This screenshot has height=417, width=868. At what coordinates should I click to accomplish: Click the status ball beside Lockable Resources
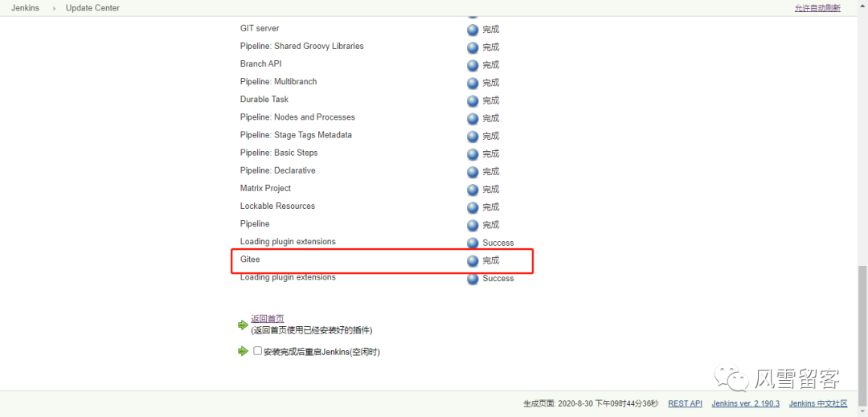473,207
